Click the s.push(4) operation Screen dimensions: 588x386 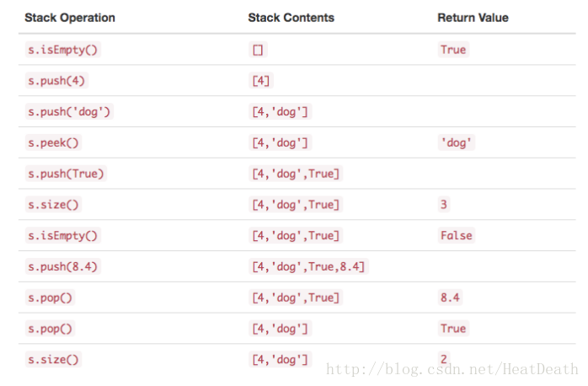pos(56,81)
